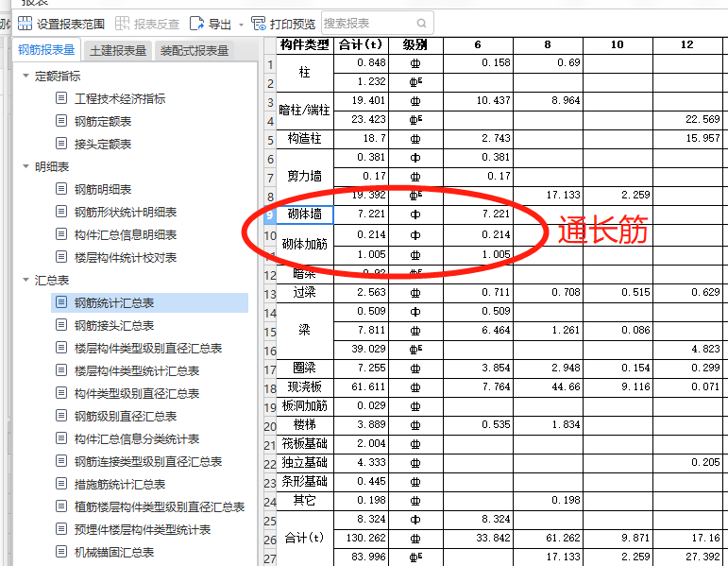Image resolution: width=728 pixels, height=566 pixels.
Task: Click the document icon beside 预埋件楼层构件类型统计表
Action: click(61, 529)
